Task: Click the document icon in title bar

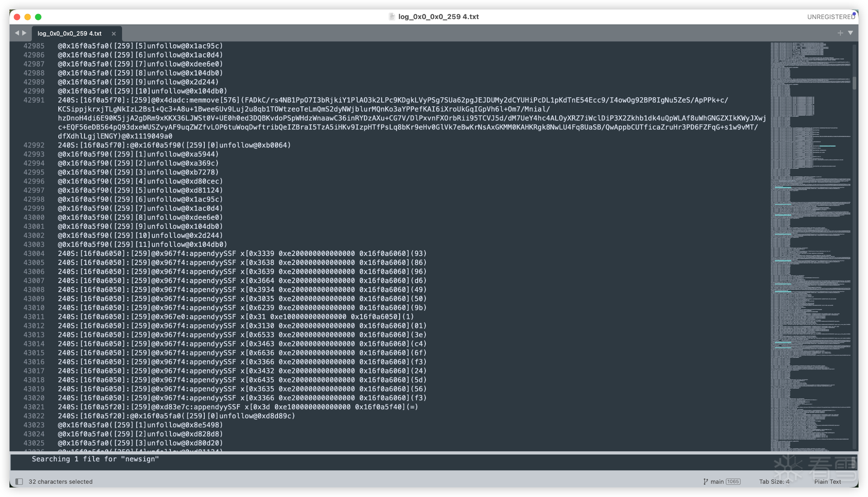Action: click(392, 17)
